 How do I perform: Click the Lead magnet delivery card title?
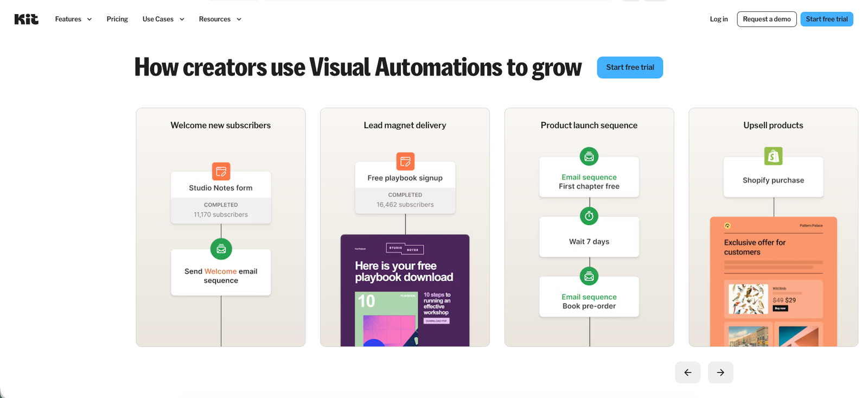(x=405, y=125)
